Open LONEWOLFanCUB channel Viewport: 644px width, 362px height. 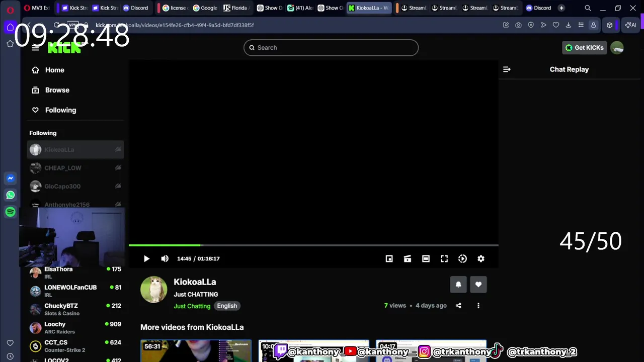pyautogui.click(x=75, y=291)
